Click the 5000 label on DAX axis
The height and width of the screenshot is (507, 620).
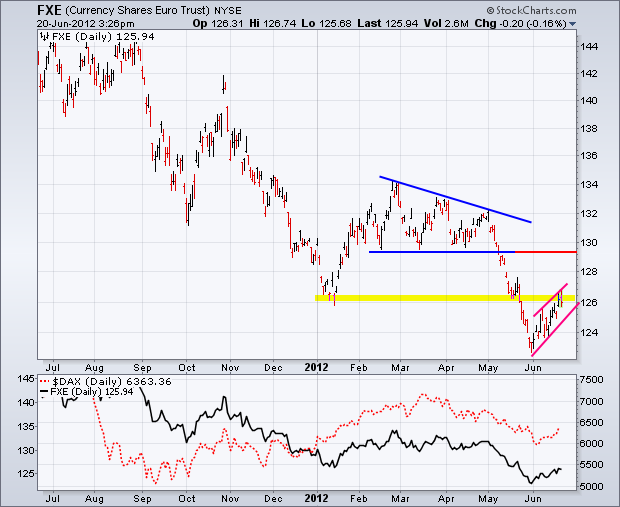tap(592, 486)
